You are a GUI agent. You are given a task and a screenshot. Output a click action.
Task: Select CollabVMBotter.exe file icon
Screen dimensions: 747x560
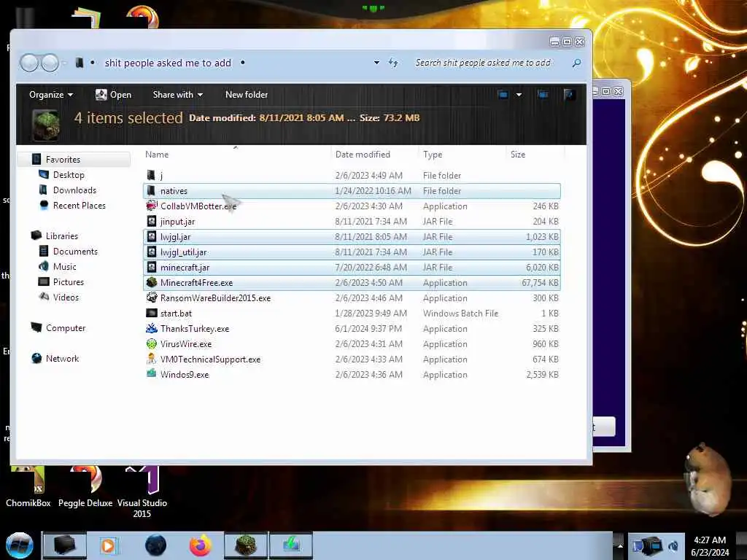[152, 206]
